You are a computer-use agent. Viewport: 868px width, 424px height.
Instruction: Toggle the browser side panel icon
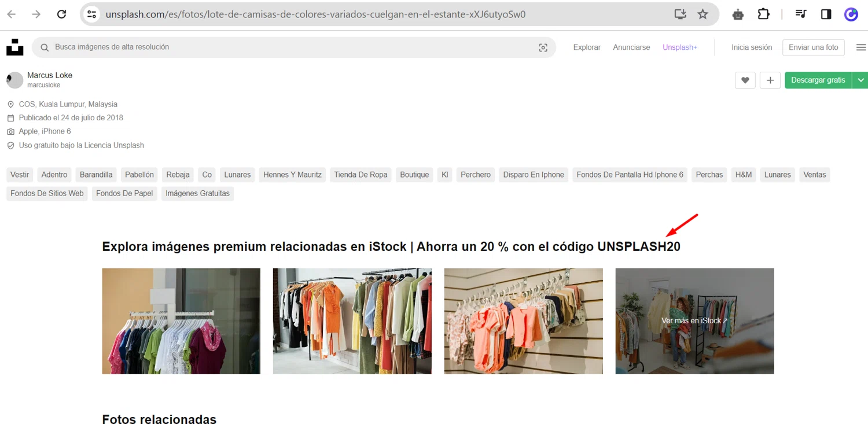pos(826,14)
